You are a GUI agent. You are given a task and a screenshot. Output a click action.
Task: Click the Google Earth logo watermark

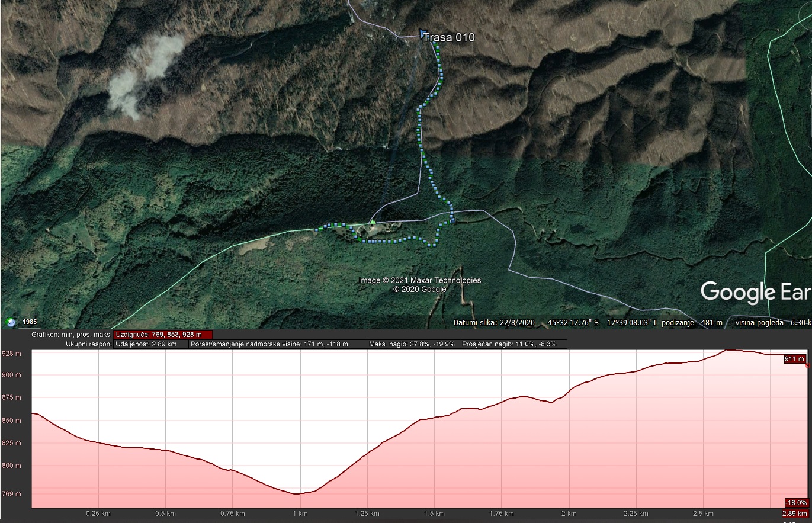pos(755,292)
